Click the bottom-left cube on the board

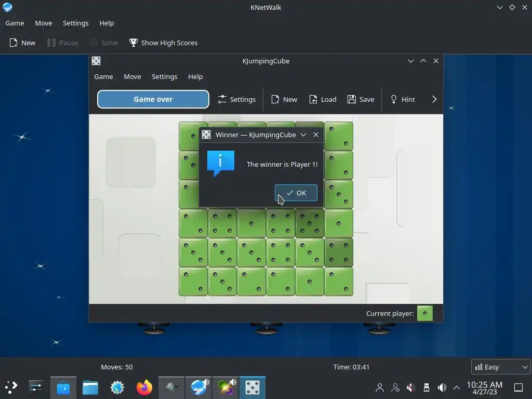click(x=193, y=282)
